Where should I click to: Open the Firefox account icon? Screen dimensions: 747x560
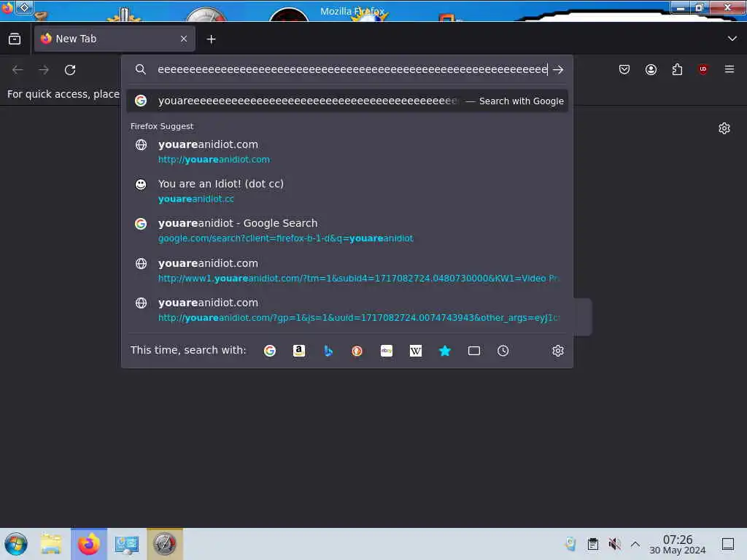coord(651,69)
